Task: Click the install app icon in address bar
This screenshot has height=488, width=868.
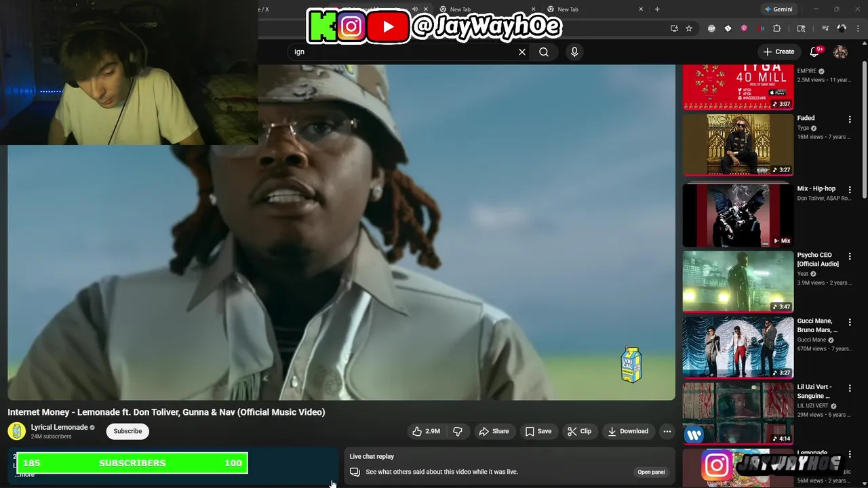Action: click(674, 28)
